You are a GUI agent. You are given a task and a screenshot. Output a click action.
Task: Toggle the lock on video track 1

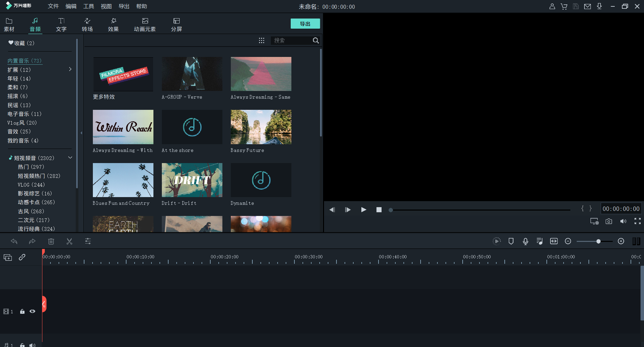22,311
